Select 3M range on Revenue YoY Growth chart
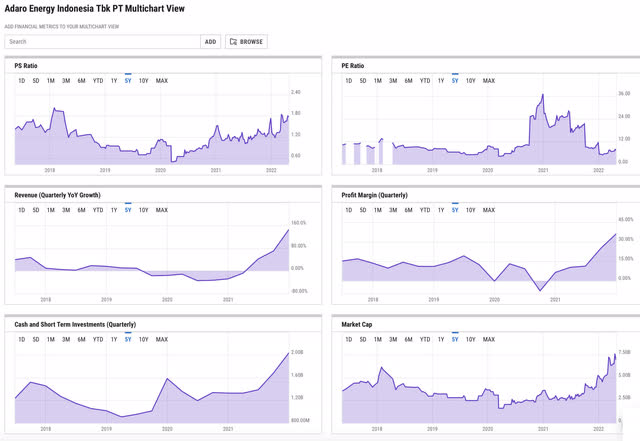Image resolution: width=640 pixels, height=441 pixels. click(x=66, y=210)
